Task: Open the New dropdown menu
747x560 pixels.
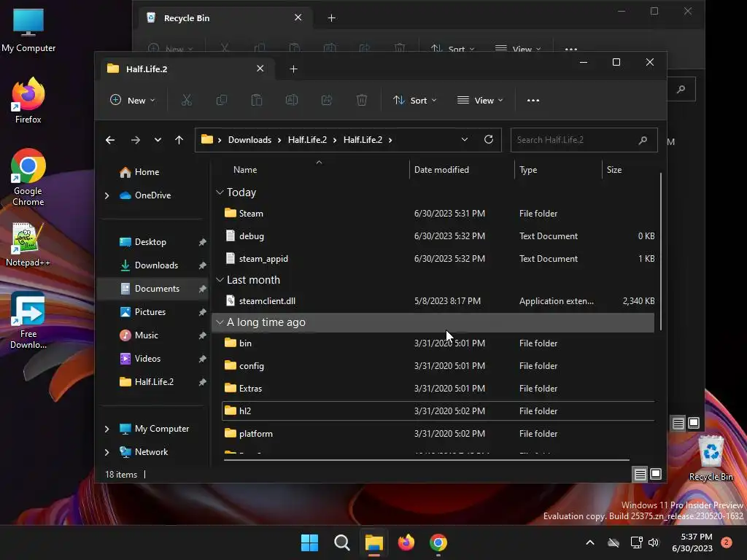Action: click(x=133, y=101)
